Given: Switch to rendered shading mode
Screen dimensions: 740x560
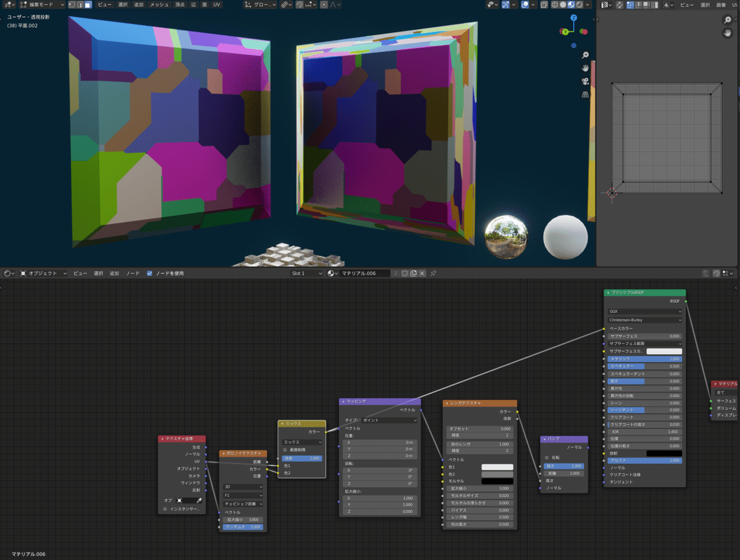Looking at the screenshot, I should click(x=579, y=4).
